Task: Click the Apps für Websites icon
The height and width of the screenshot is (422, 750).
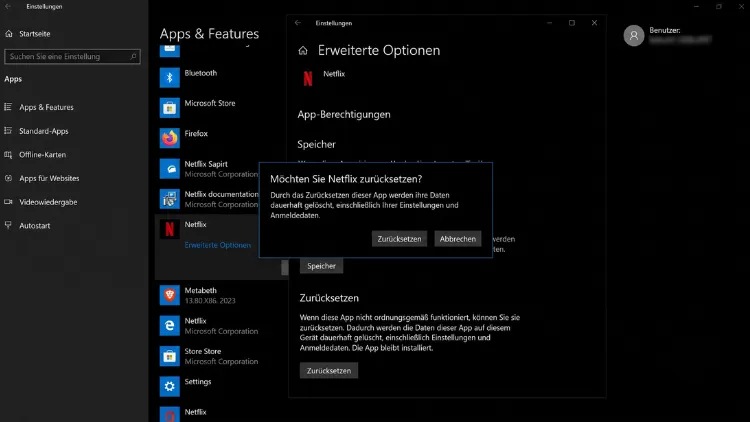Action: tap(8, 178)
